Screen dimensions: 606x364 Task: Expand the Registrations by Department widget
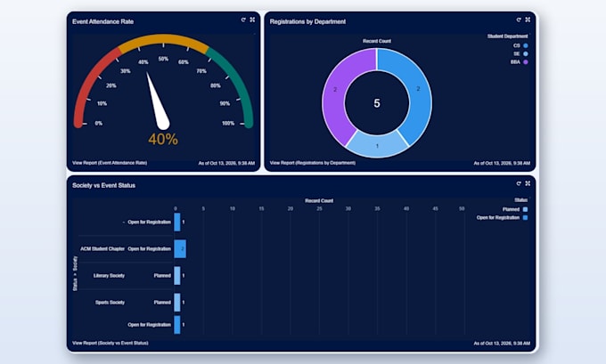528,20
